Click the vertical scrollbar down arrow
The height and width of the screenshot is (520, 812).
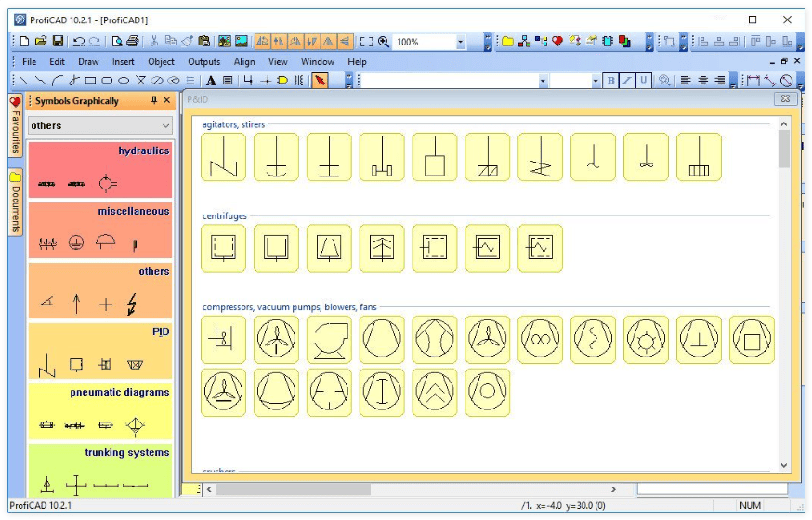click(783, 465)
